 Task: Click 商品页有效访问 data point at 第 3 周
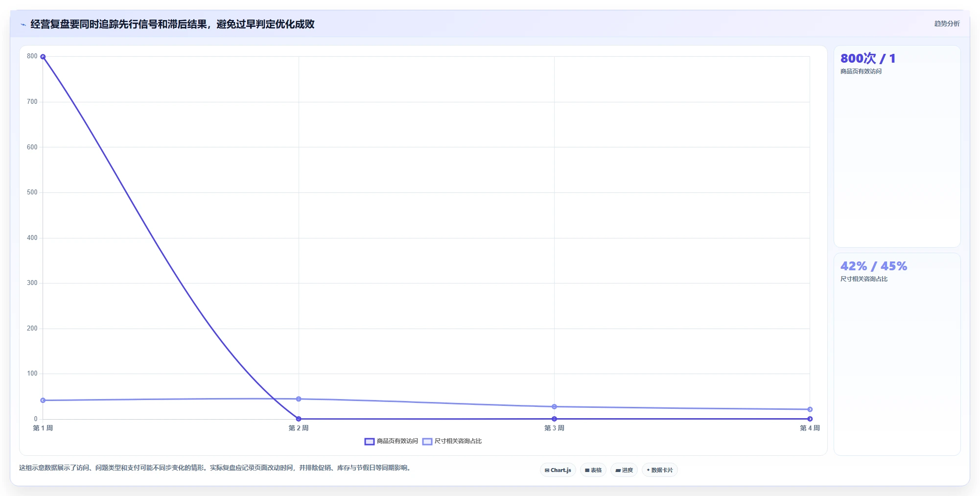[x=554, y=419]
